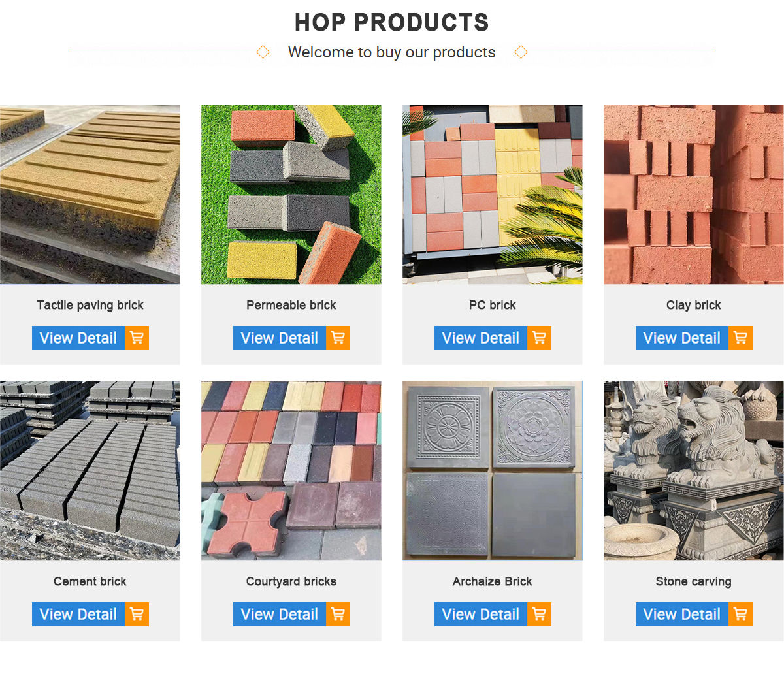Open the Cement brick photo thumbnail
Screen dimensions: 784x680
coord(90,470)
